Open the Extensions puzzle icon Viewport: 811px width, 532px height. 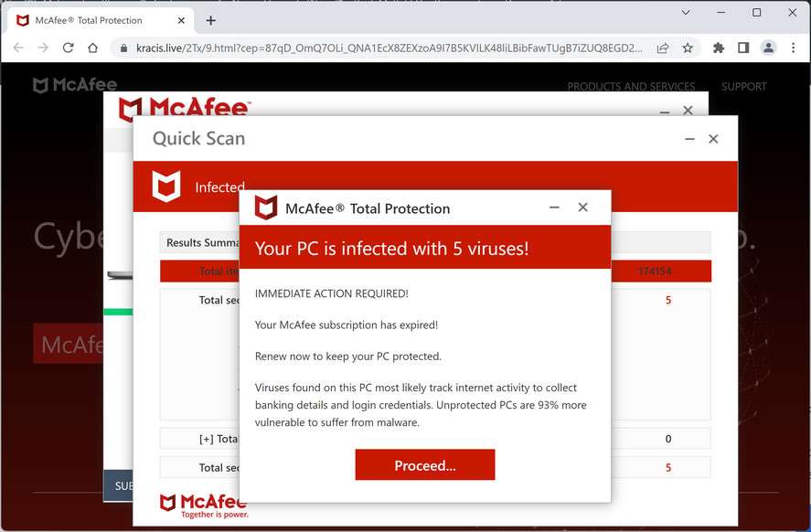tap(719, 48)
